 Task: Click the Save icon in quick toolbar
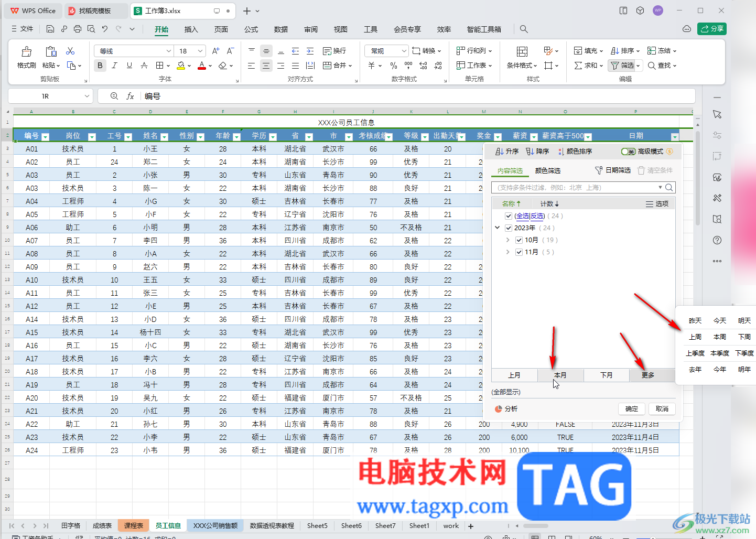pos(50,29)
